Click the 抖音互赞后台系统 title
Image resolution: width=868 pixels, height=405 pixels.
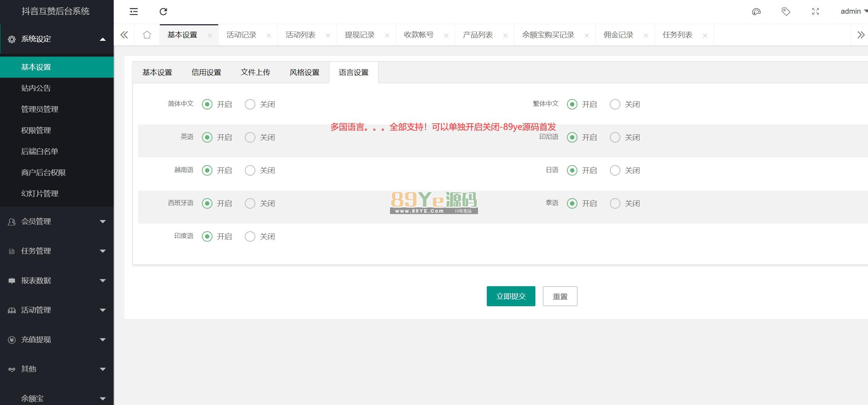tap(56, 11)
